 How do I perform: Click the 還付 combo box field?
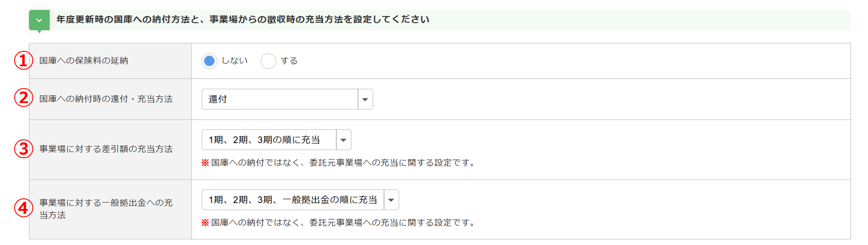click(280, 99)
